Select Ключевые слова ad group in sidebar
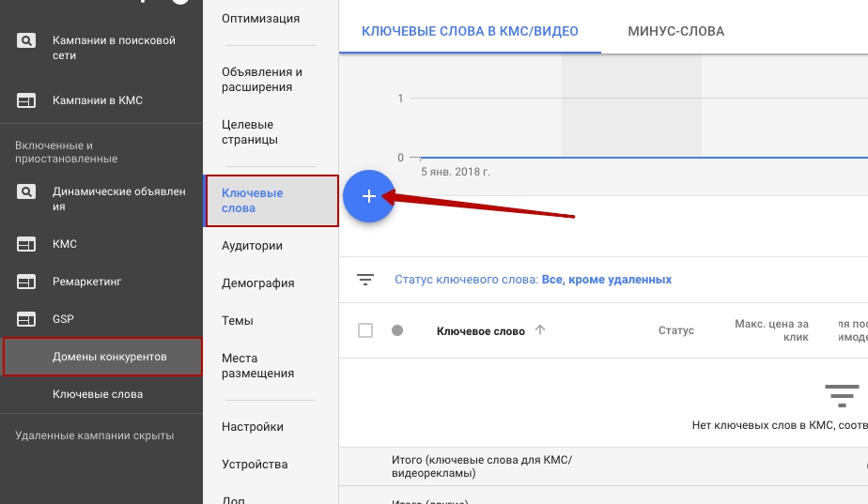 pos(98,394)
